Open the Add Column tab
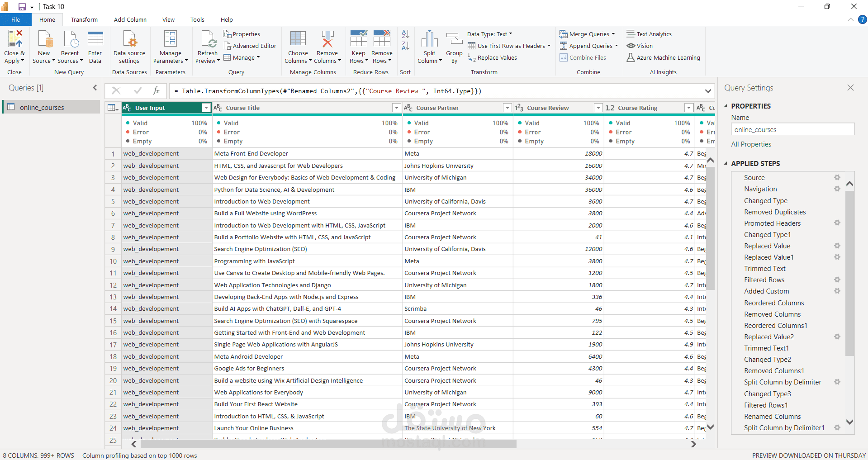The height and width of the screenshot is (460, 868). pyautogui.click(x=130, y=19)
